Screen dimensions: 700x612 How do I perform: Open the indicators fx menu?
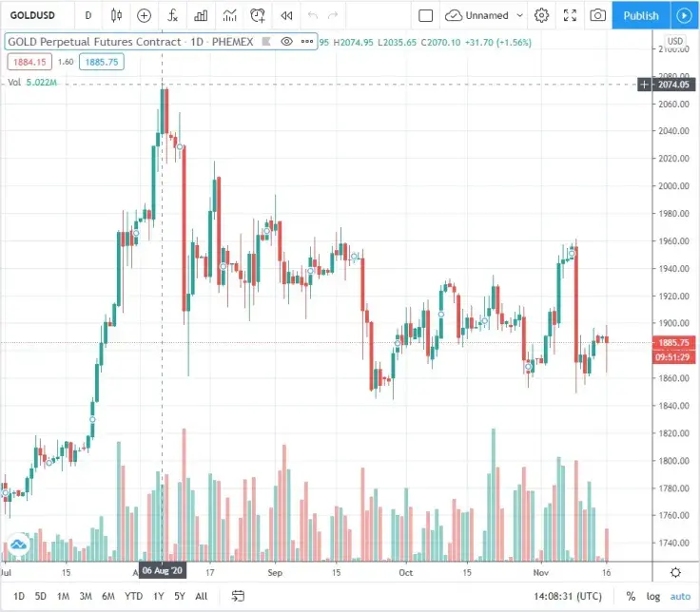pos(172,15)
